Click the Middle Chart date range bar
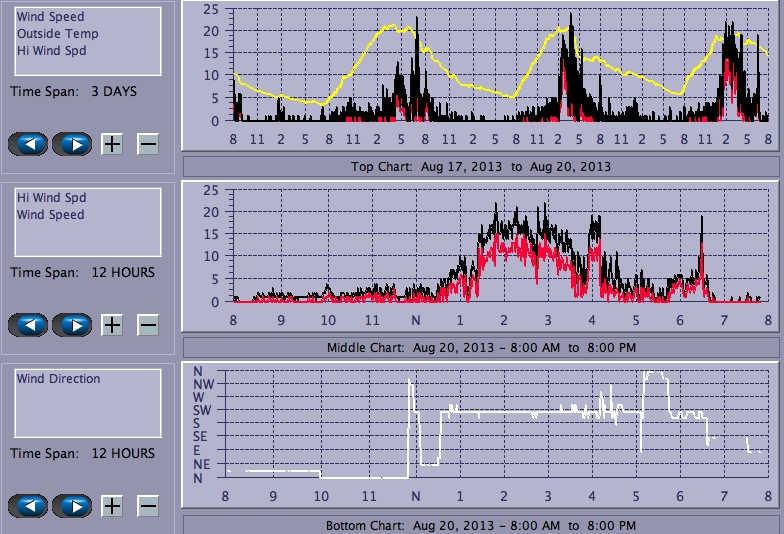 480,347
